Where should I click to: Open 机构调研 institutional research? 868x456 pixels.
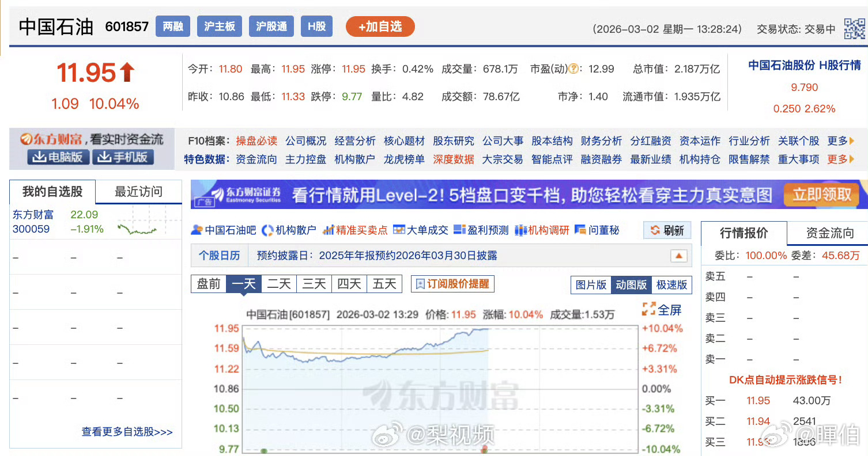tap(542, 230)
